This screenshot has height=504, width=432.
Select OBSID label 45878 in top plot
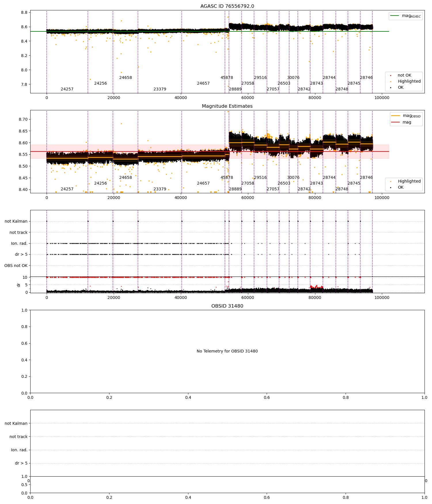[227, 78]
